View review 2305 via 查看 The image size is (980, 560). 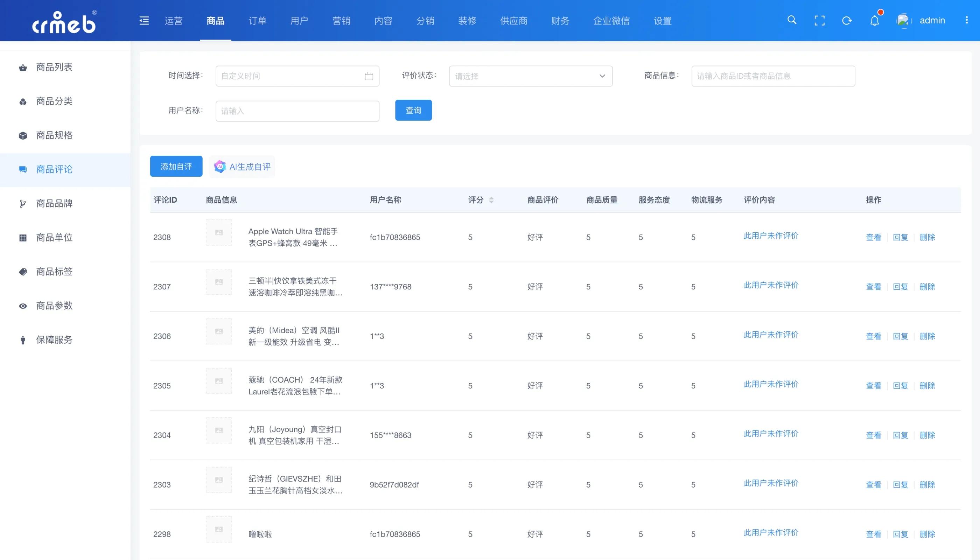874,386
